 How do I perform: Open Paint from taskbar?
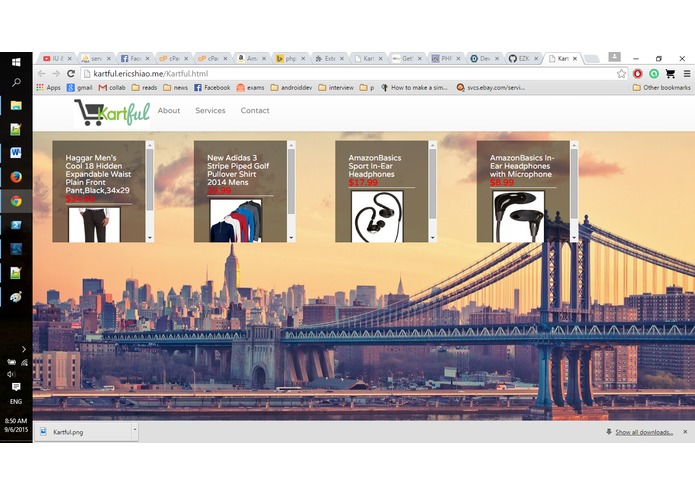pos(16,297)
